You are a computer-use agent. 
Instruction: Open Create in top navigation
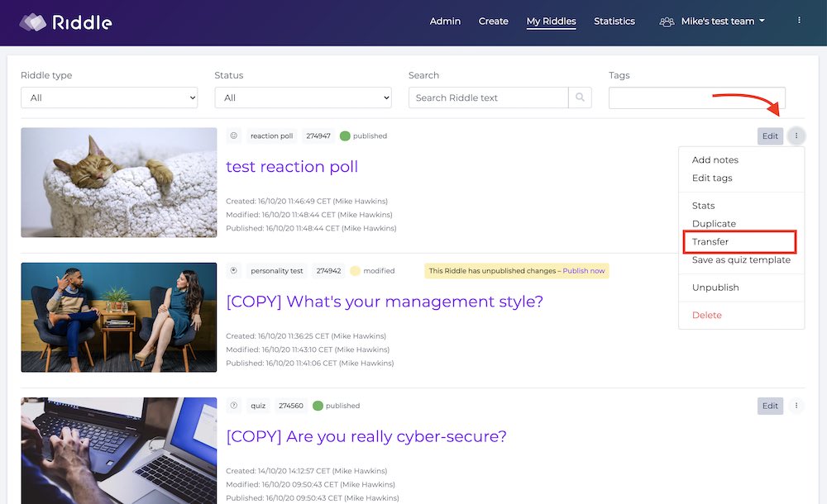coord(493,21)
